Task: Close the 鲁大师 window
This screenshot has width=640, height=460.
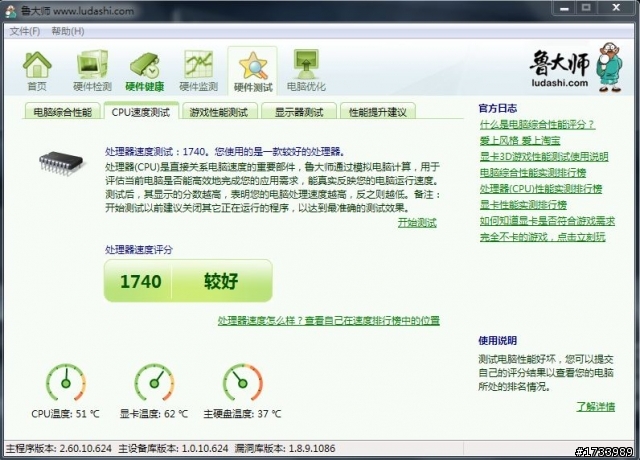Action: [616, 8]
